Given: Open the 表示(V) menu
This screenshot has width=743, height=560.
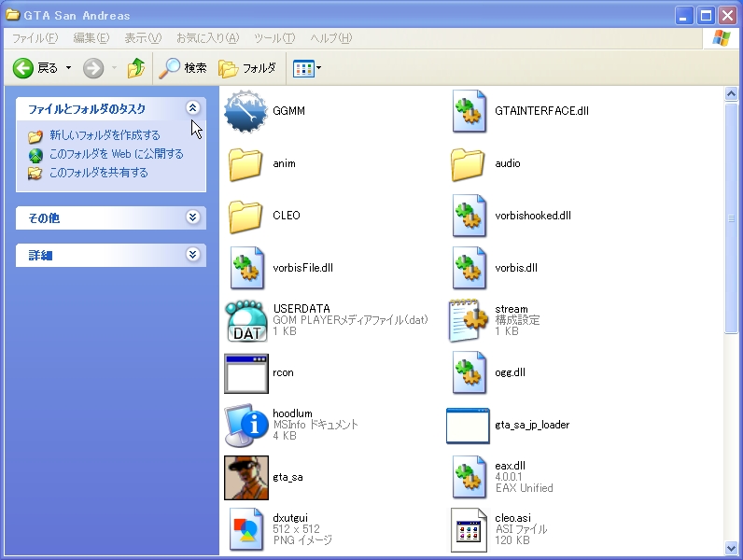Looking at the screenshot, I should 143,38.
